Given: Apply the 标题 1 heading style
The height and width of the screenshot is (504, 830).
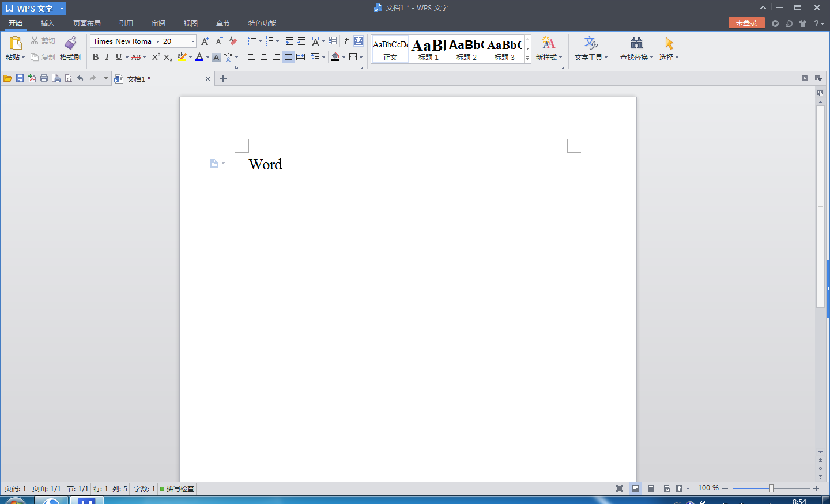Looking at the screenshot, I should click(428, 50).
